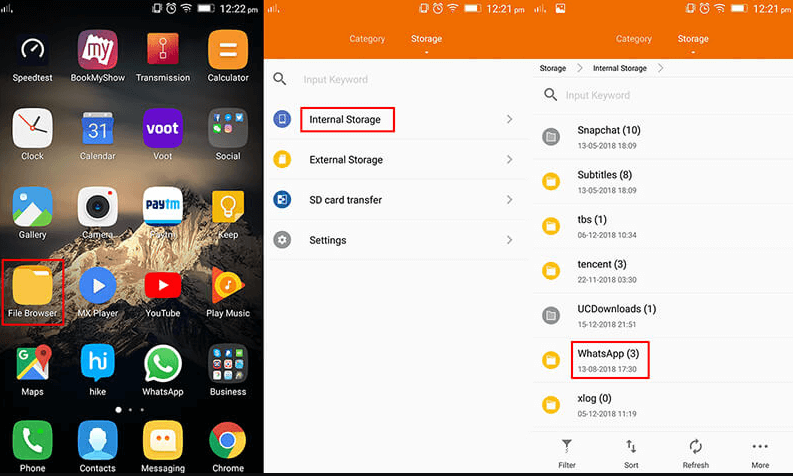Image resolution: width=793 pixels, height=476 pixels.
Task: Click the Snapchat gray folder icon
Action: click(551, 137)
